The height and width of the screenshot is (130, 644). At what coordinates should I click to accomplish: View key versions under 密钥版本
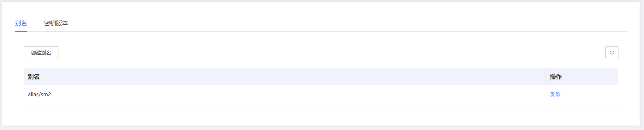tap(56, 23)
